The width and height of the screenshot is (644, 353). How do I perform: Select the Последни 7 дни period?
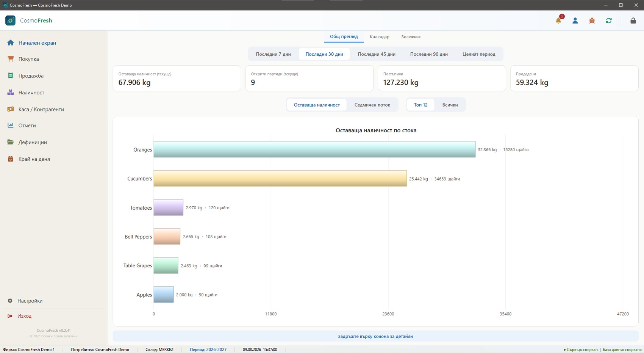pos(273,54)
